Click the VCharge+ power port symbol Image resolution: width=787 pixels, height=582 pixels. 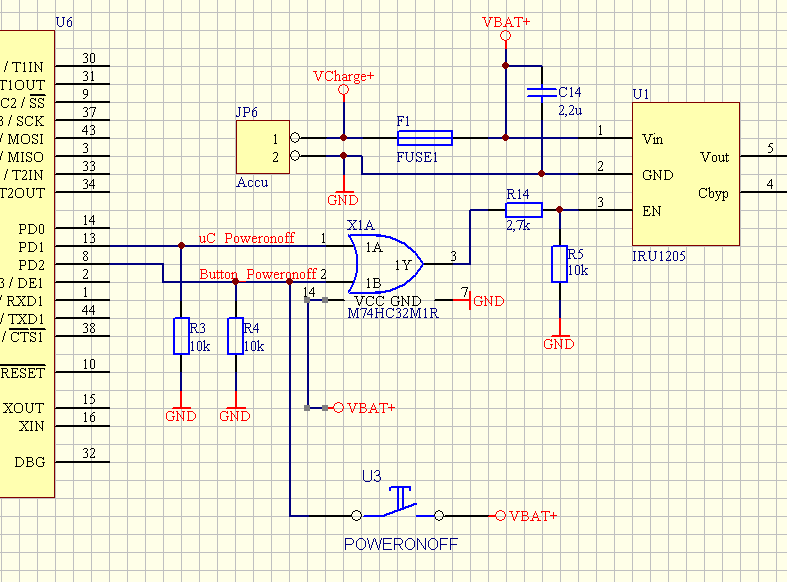click(x=344, y=90)
